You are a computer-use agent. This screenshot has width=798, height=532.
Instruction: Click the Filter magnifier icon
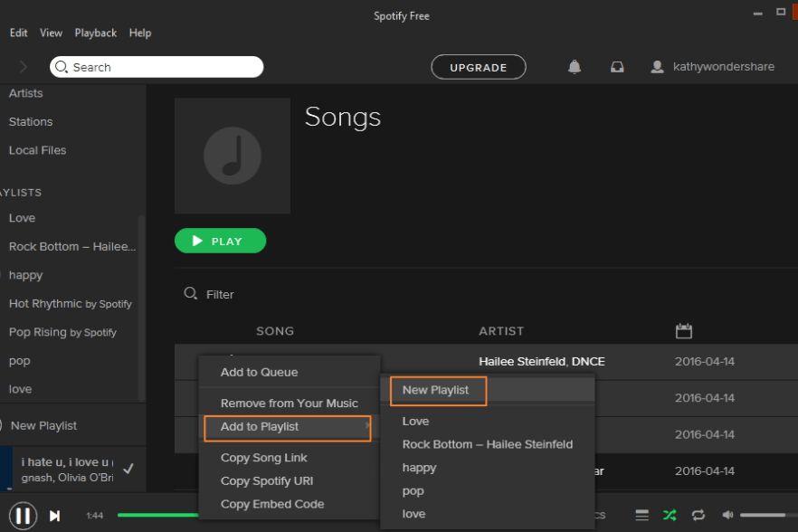(x=190, y=293)
